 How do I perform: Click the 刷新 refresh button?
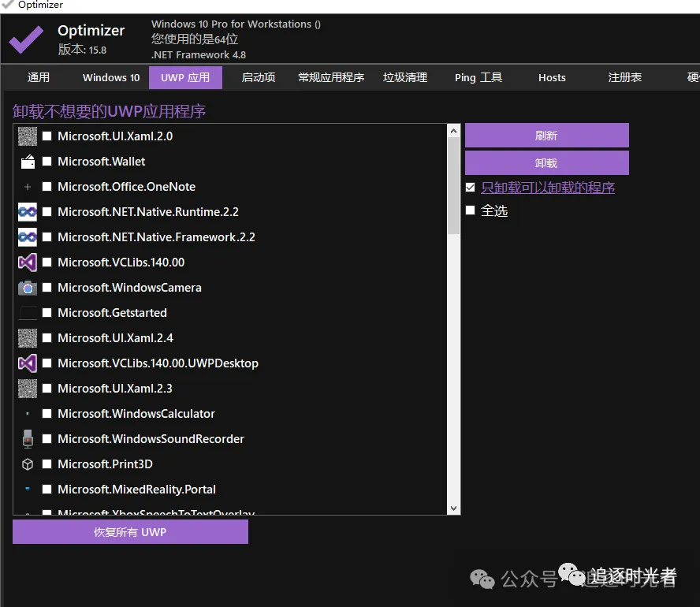[x=547, y=136]
